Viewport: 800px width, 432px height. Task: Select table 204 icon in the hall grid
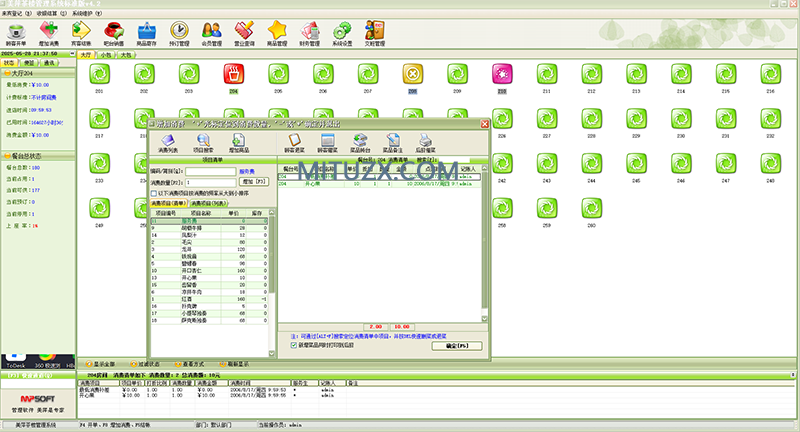click(x=233, y=74)
